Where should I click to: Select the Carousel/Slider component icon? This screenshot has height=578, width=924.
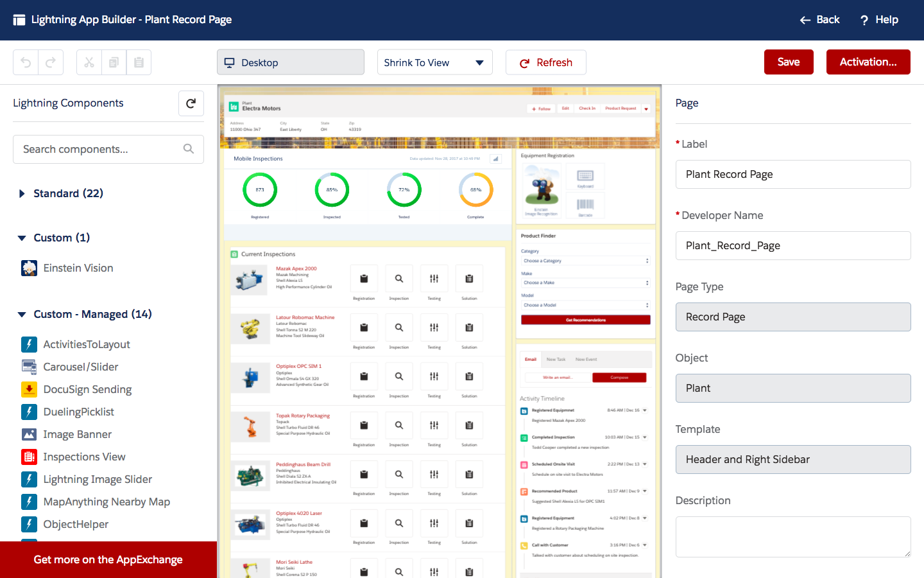(x=29, y=367)
